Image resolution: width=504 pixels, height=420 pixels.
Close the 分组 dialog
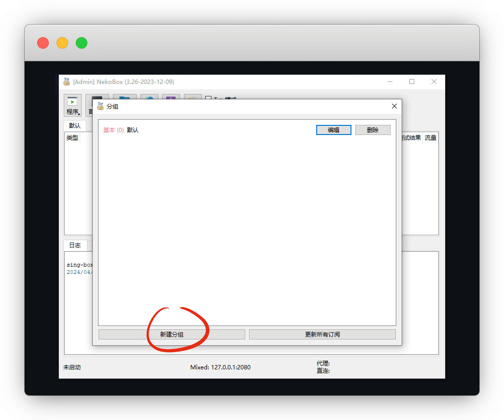pyautogui.click(x=394, y=106)
